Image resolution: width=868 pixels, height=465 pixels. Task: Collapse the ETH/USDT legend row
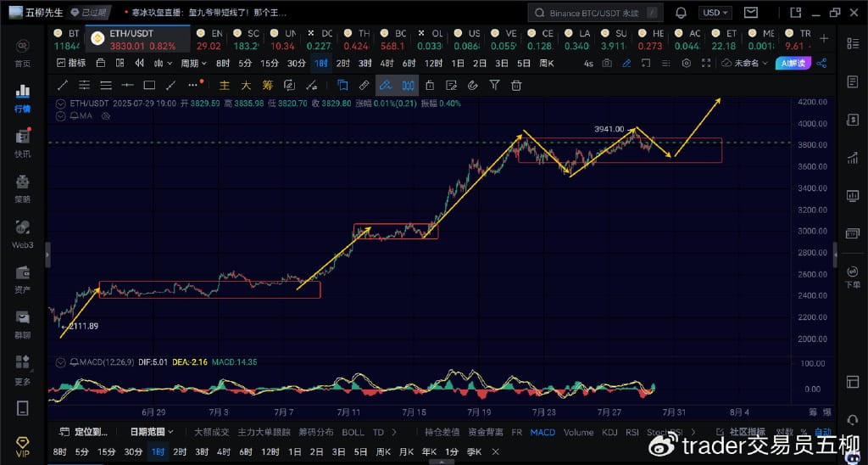(60, 103)
